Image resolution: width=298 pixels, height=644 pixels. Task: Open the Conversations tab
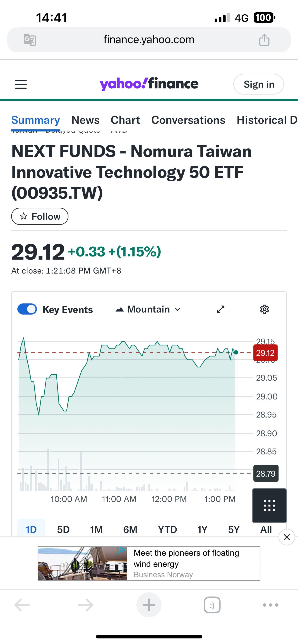188,120
